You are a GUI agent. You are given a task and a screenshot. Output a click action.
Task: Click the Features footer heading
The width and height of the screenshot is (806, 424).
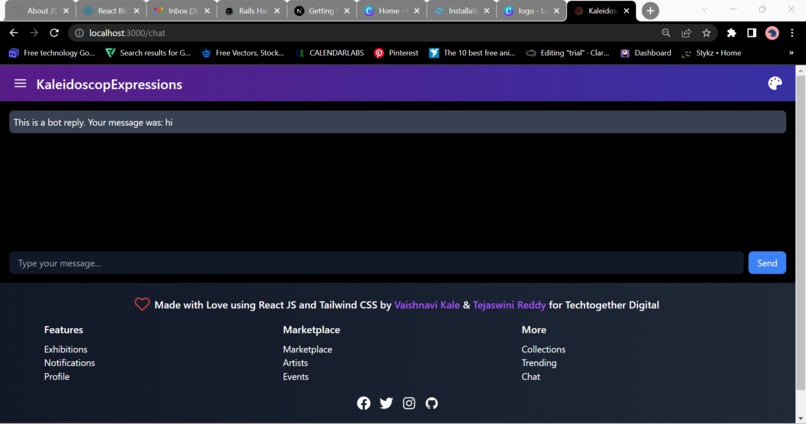63,329
